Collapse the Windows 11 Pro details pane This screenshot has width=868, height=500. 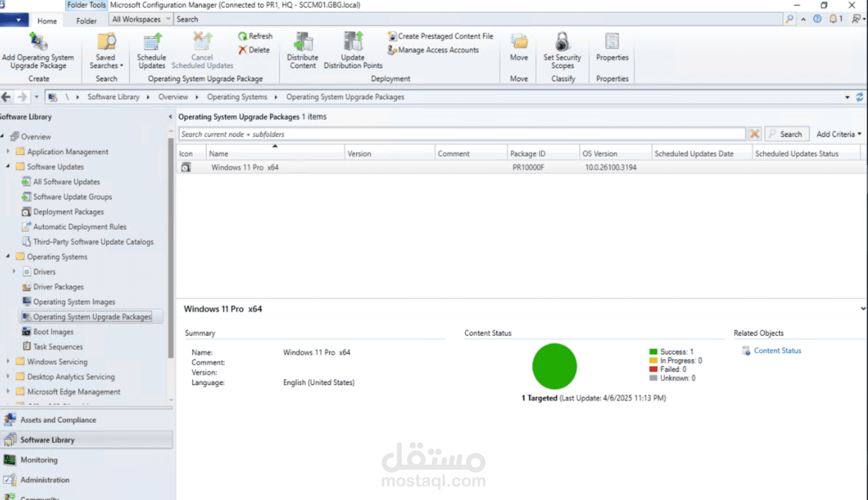click(863, 309)
